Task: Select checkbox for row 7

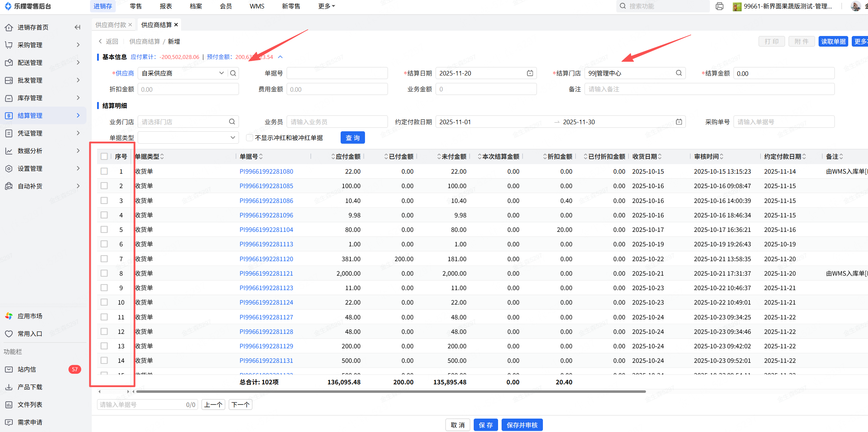Action: (104, 259)
